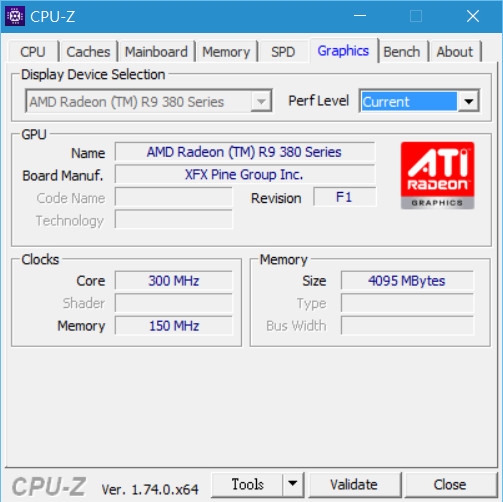Image resolution: width=503 pixels, height=502 pixels.
Task: Go to the Mainboard tab
Action: (156, 52)
